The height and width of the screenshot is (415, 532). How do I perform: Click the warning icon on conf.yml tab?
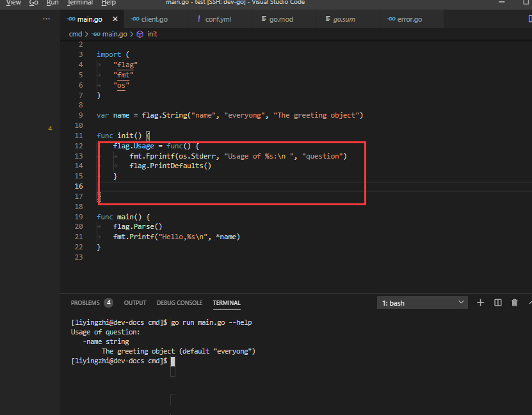[x=199, y=18]
